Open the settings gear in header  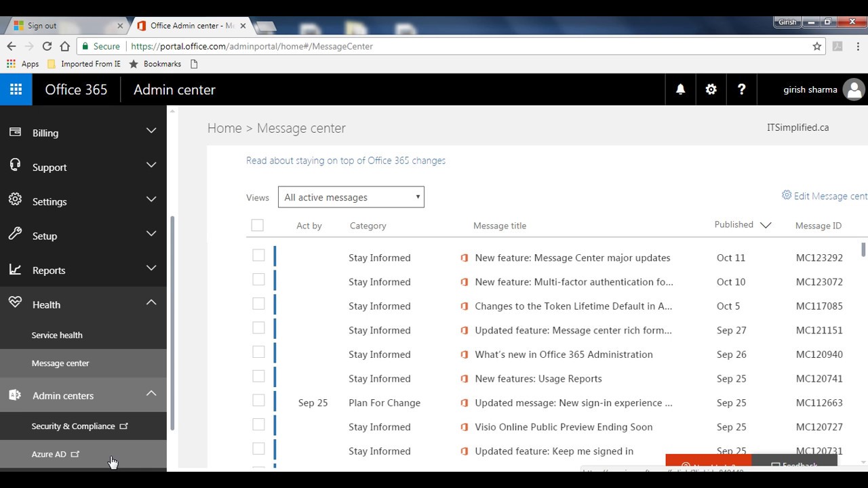(711, 89)
